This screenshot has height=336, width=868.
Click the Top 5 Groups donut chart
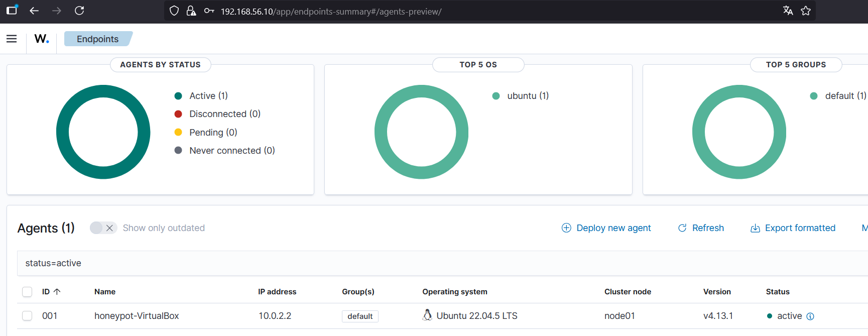[x=739, y=132]
